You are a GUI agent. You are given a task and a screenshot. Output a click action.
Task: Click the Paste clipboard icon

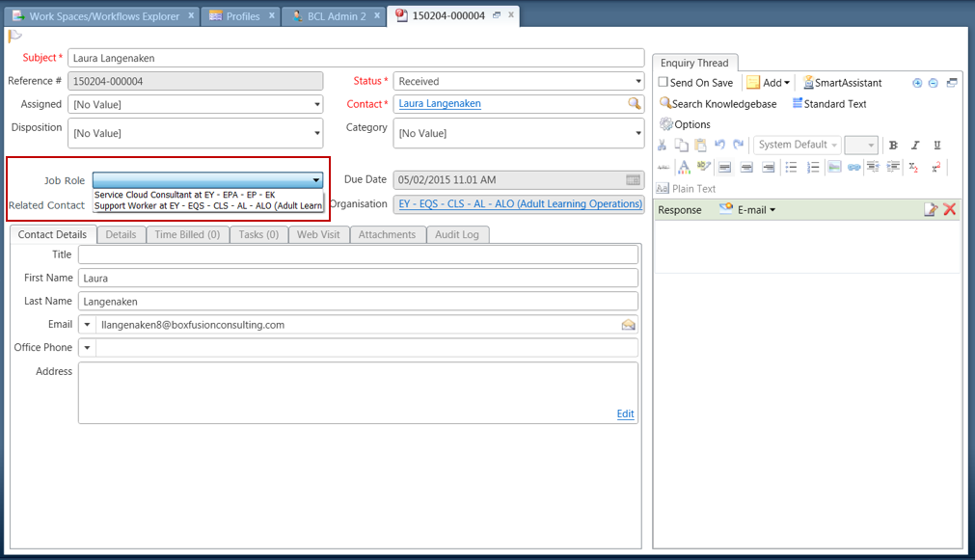tap(701, 145)
